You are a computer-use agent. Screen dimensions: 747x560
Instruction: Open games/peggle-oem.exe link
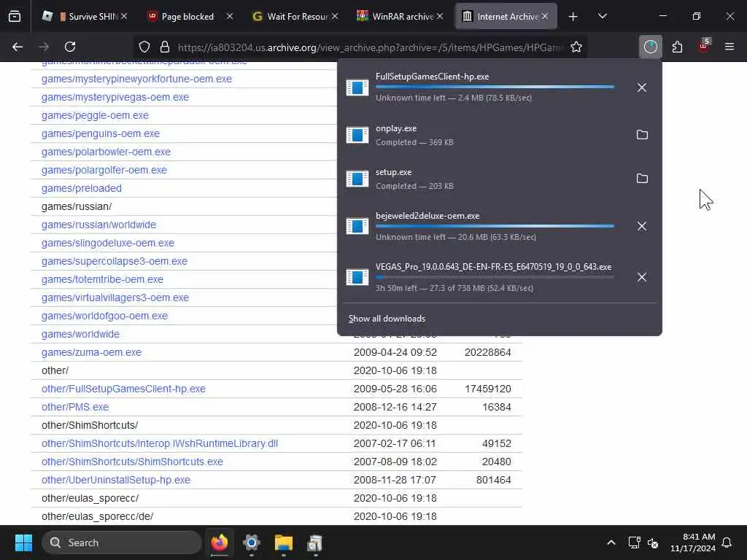[95, 115]
